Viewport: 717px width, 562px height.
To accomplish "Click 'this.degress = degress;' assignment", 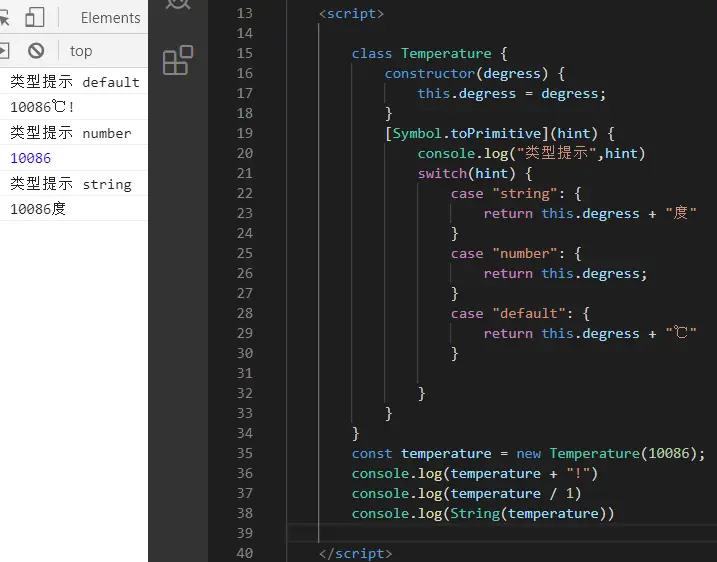I will click(512, 94).
